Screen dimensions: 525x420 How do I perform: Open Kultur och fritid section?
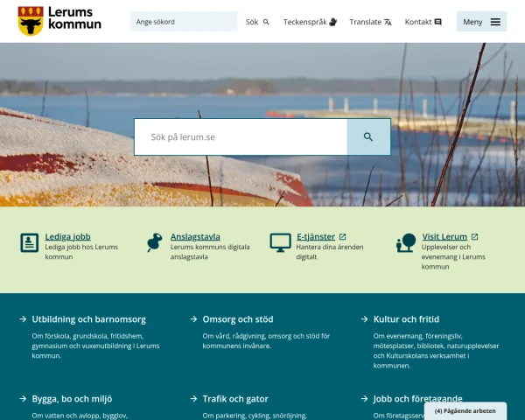click(x=406, y=319)
